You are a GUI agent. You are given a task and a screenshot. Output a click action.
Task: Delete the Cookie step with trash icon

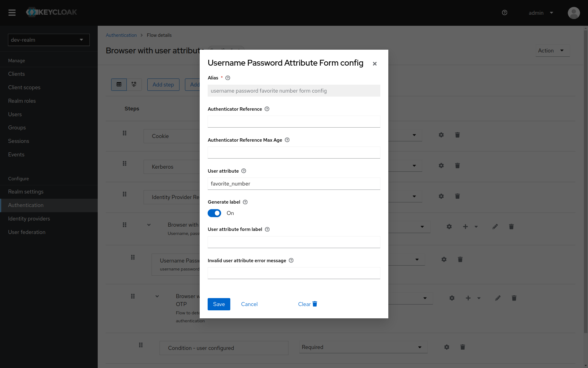pos(457,135)
